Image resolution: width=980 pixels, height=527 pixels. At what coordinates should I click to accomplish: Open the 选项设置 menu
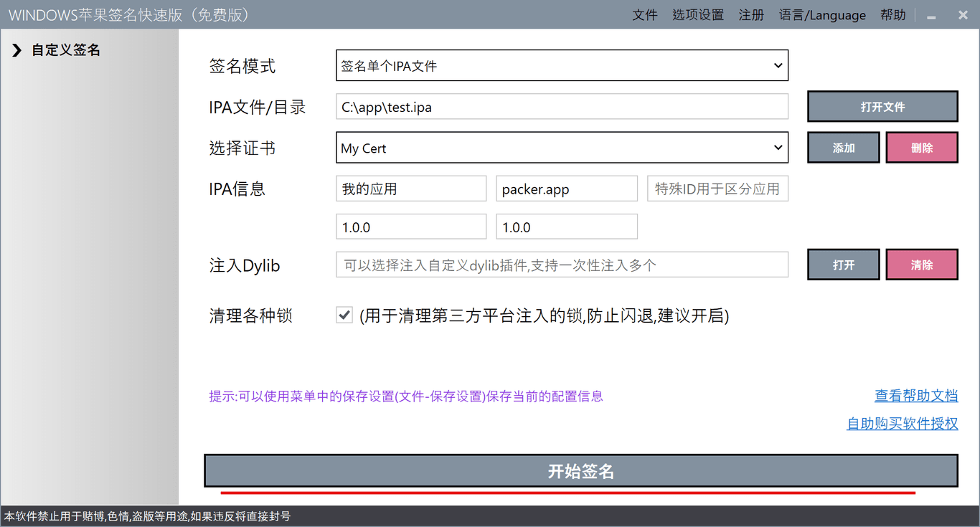point(697,15)
